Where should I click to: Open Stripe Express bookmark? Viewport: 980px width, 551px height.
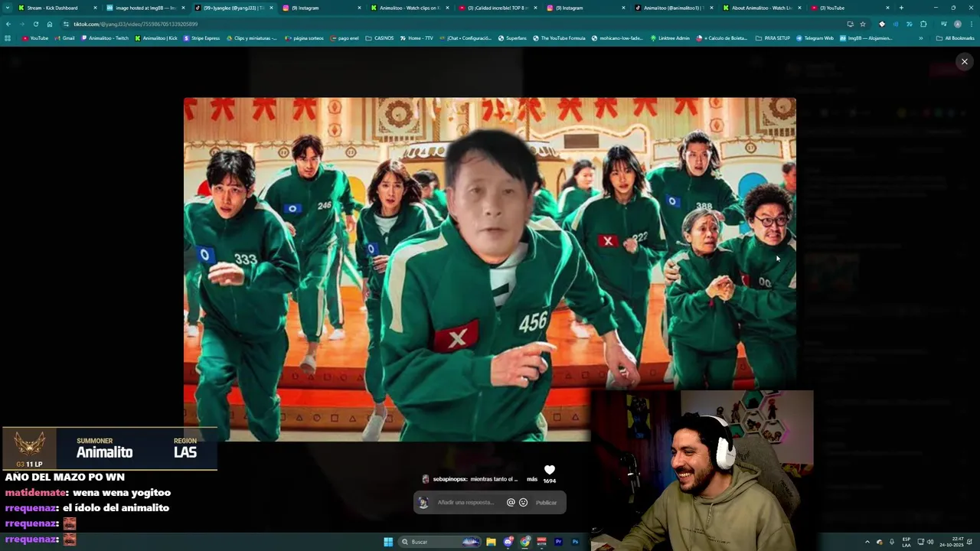(x=202, y=37)
